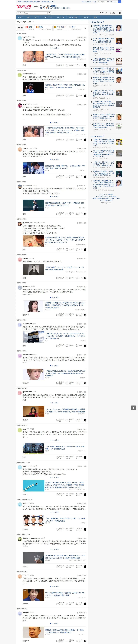Open 購入履歴 link
Viewport: 138px width, 644px height.
[112, 13]
